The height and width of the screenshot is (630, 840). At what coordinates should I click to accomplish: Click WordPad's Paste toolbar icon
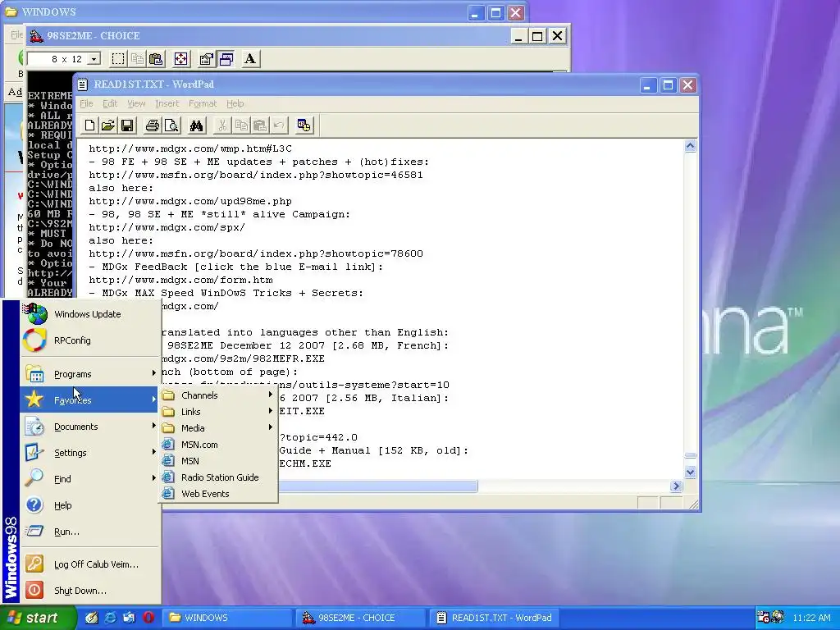(x=260, y=126)
